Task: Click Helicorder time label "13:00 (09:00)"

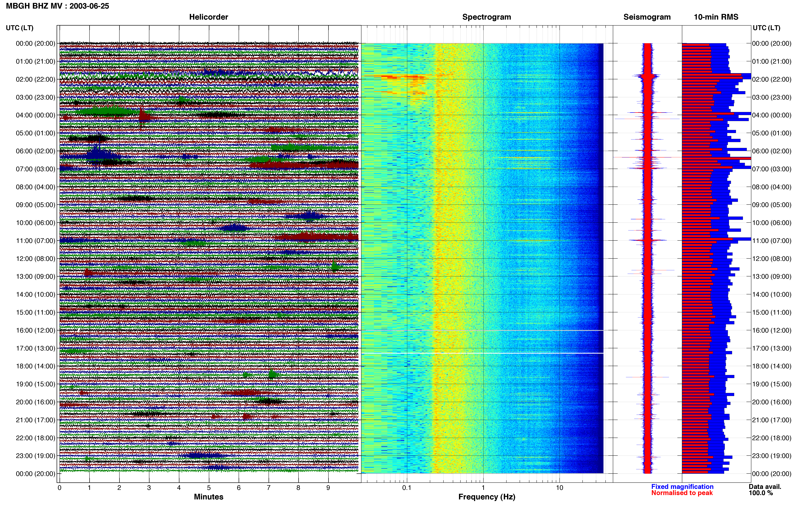Action: [x=36, y=277]
